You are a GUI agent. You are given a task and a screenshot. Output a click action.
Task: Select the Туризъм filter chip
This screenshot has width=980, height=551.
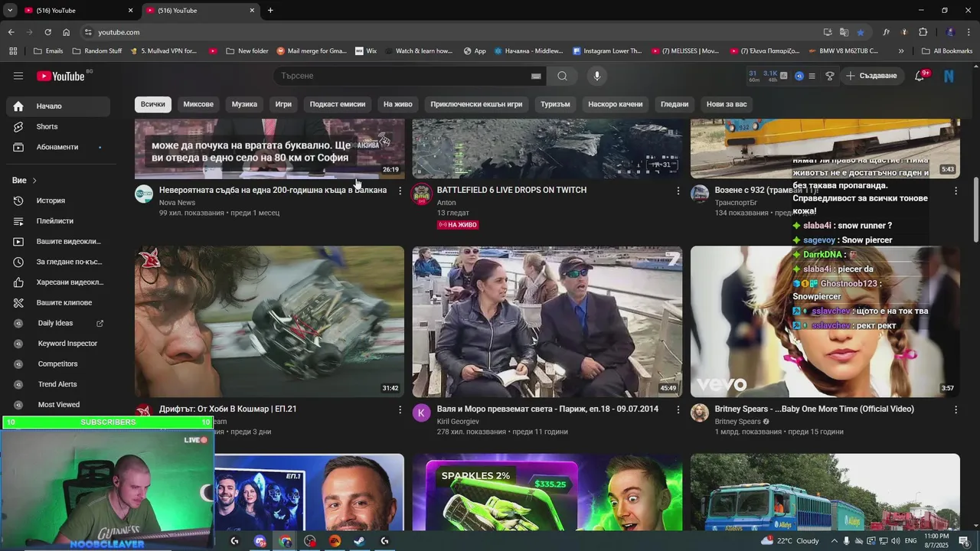(555, 104)
